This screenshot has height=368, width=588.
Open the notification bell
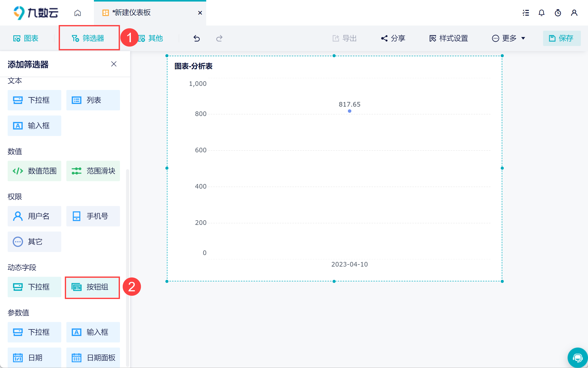541,13
